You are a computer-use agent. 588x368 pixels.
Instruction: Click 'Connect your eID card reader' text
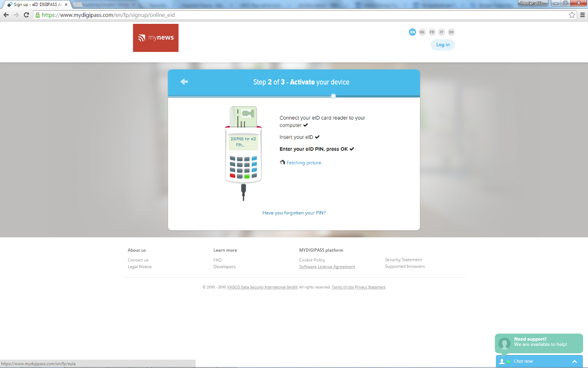322,121
